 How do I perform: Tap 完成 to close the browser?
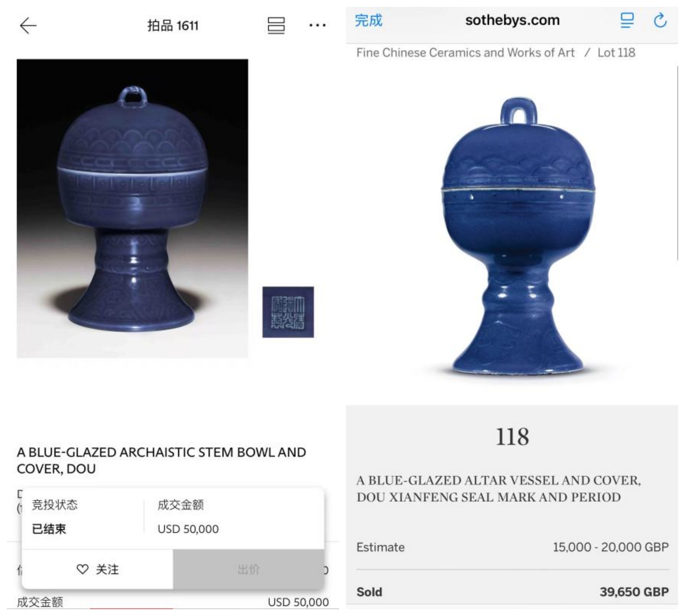tap(369, 21)
